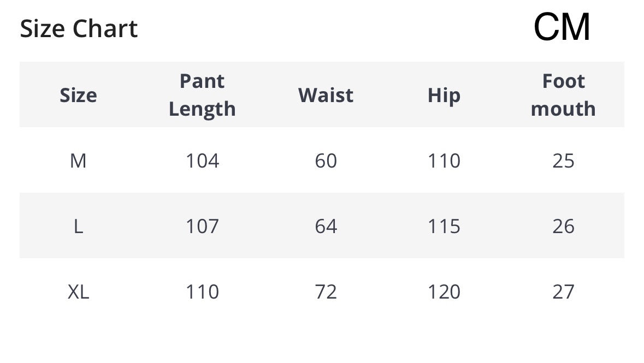Click pant length value 104 for M

tap(202, 160)
